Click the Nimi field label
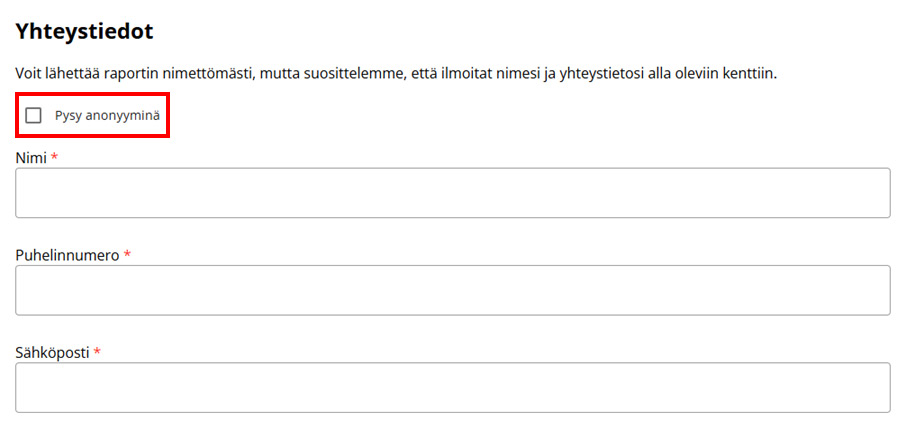906x439 pixels. 30,158
